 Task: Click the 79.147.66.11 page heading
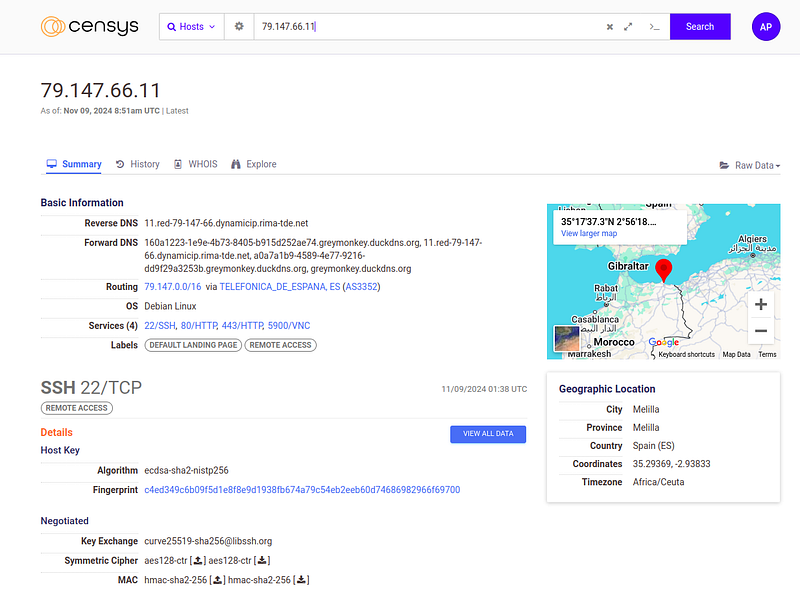tap(101, 90)
